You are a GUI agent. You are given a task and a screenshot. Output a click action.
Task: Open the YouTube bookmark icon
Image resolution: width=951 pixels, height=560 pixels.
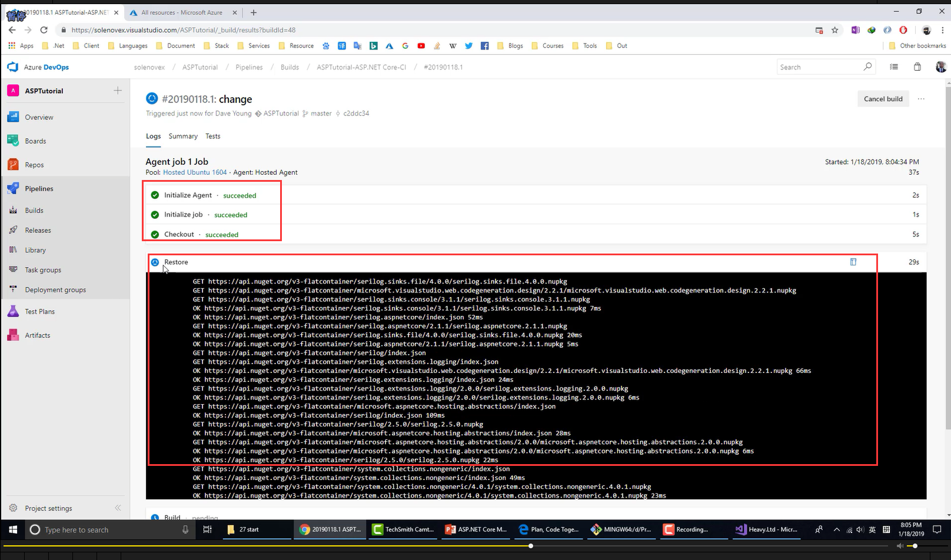click(x=421, y=46)
